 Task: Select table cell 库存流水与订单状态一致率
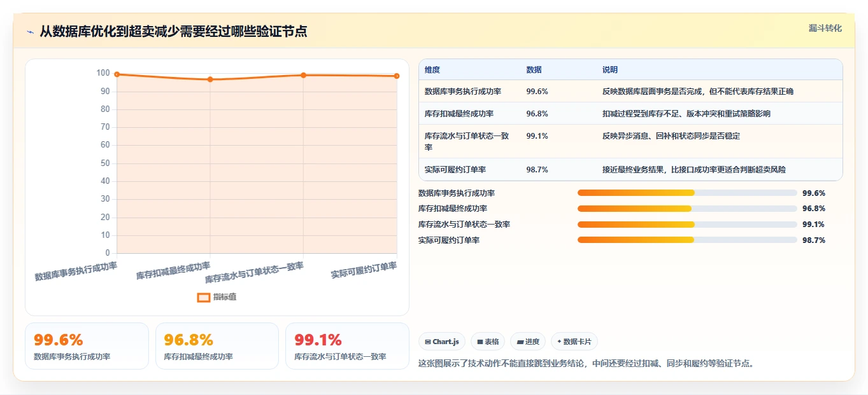pyautogui.click(x=468, y=141)
